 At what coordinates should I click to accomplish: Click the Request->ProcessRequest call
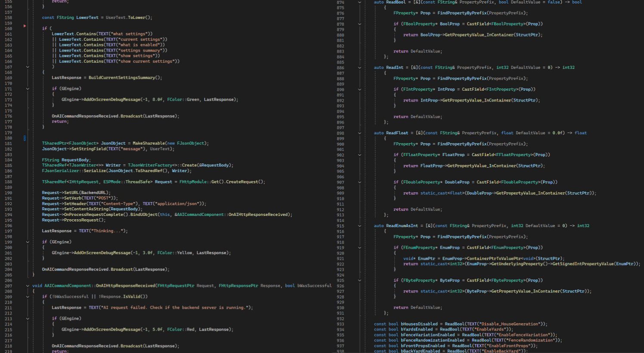[x=74, y=220]
